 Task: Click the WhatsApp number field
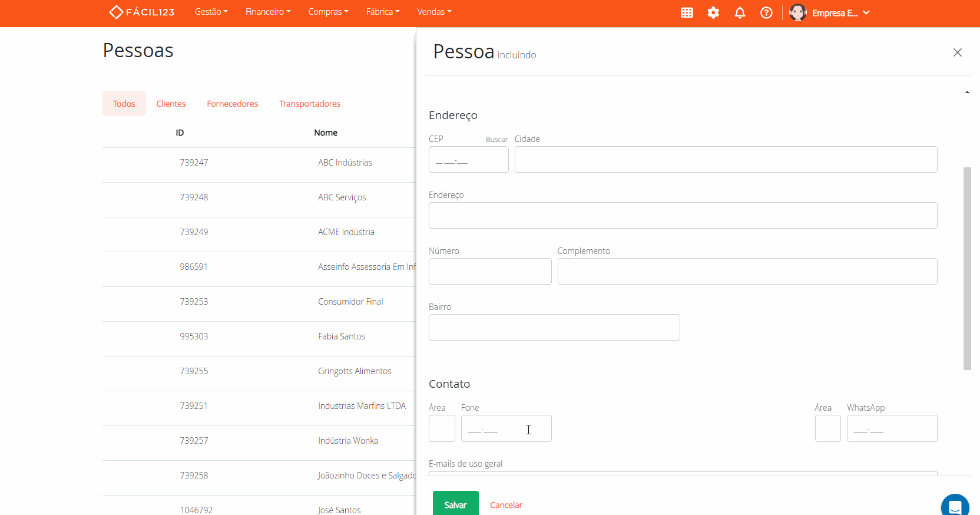click(892, 429)
